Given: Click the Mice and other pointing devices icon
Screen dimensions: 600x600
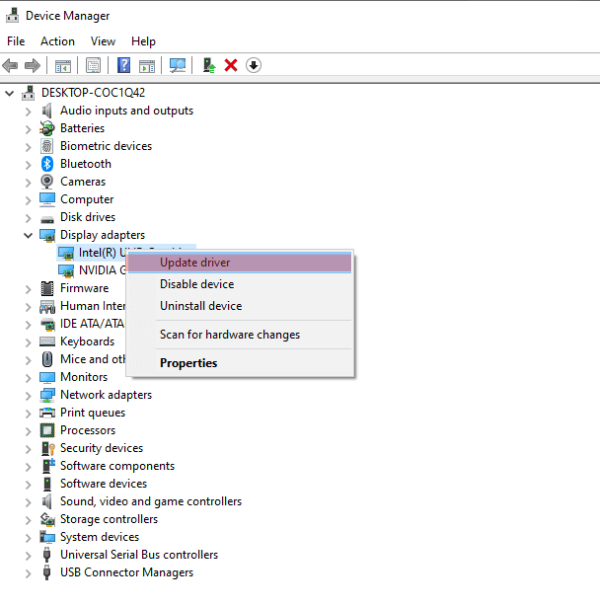Looking at the screenshot, I should (47, 359).
